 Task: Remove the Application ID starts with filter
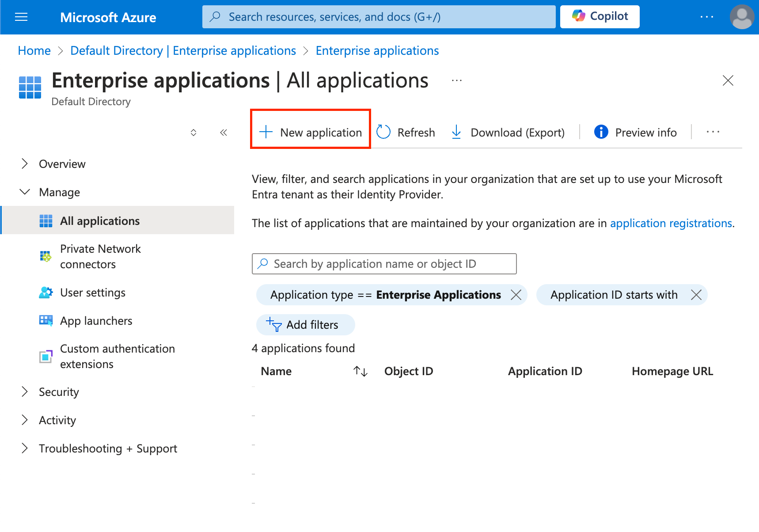[696, 295]
